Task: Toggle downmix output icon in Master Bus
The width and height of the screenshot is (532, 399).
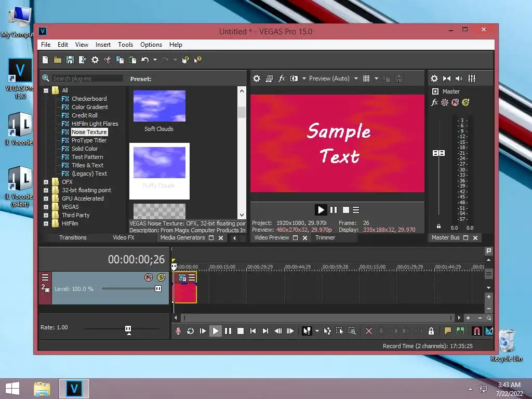Action: point(447,79)
